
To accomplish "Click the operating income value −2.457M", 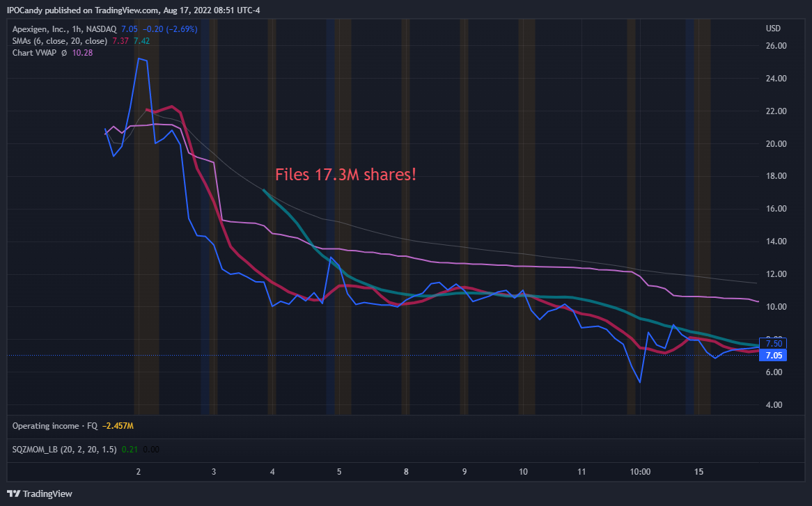I will (x=118, y=426).
